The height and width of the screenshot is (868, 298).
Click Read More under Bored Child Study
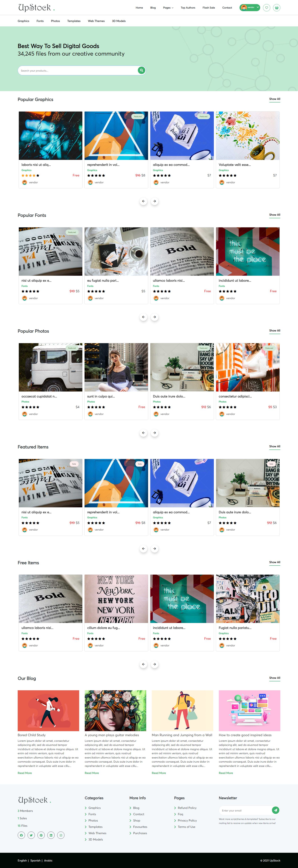25,773
